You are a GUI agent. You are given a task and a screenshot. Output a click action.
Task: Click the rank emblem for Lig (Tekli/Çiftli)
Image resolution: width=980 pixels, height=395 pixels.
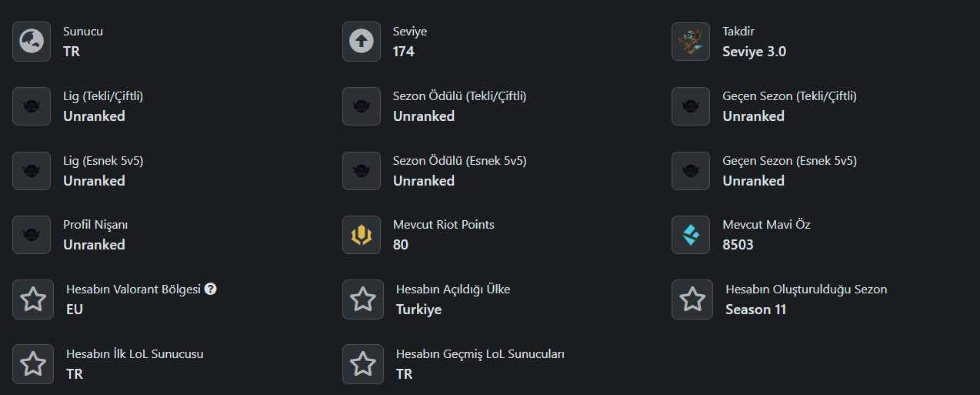tap(32, 106)
